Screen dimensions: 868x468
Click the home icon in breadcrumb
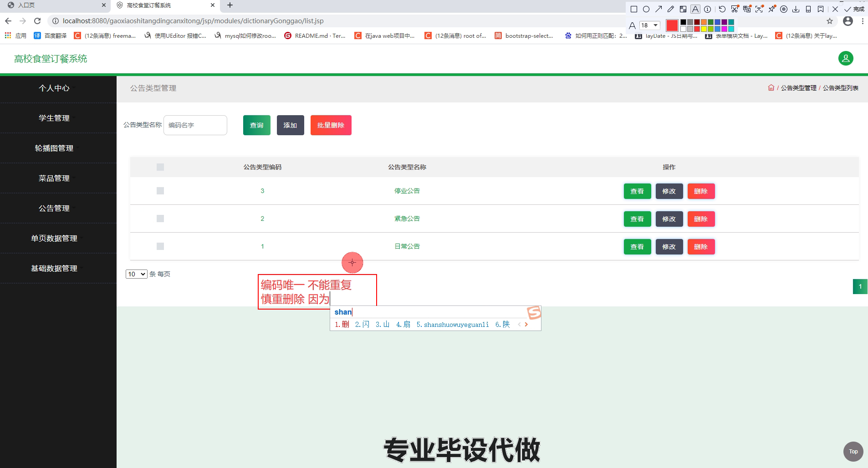tap(771, 88)
